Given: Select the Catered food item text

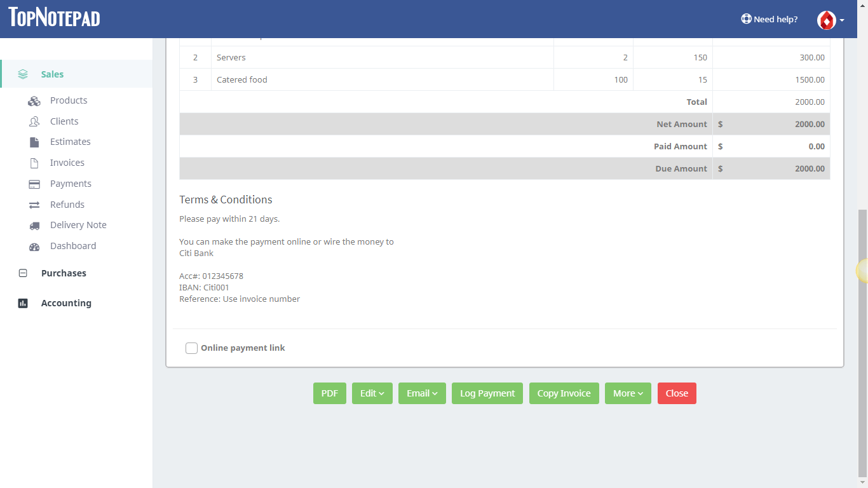Looking at the screenshot, I should pyautogui.click(x=242, y=79).
